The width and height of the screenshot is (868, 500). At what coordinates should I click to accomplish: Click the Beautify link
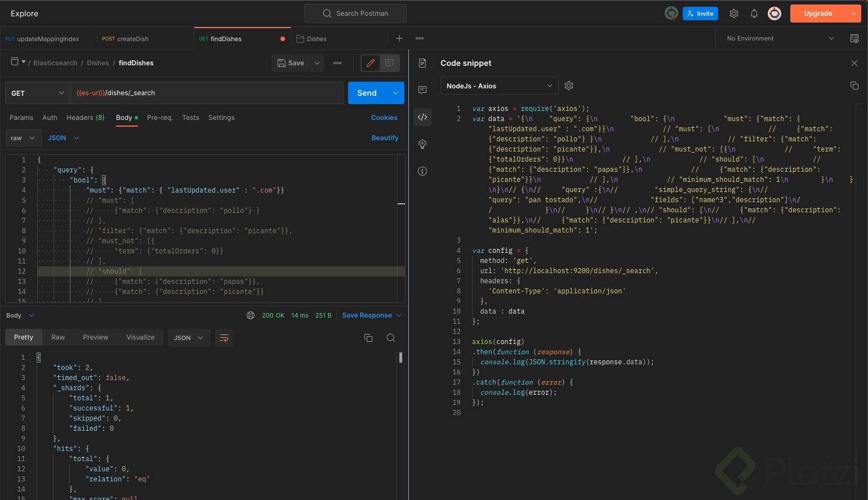385,138
